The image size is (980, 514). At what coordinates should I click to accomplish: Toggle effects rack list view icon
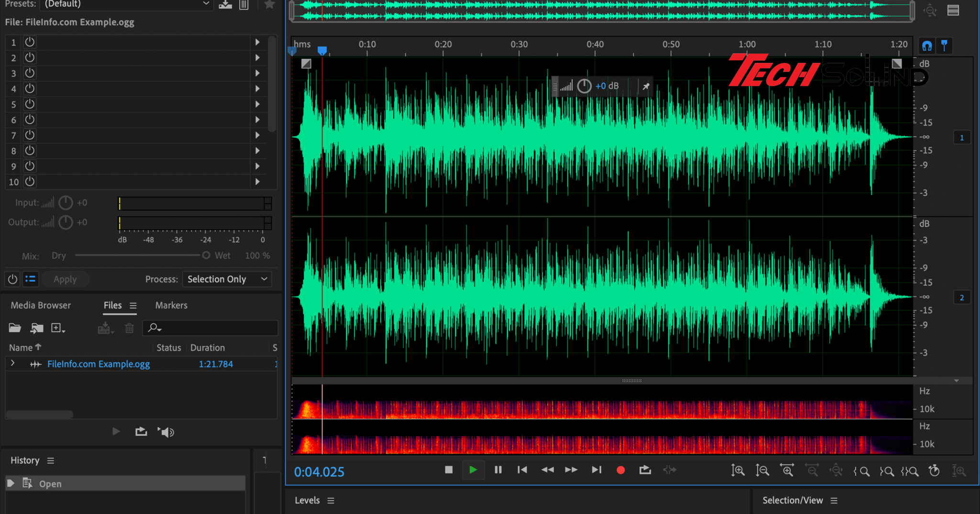[30, 279]
